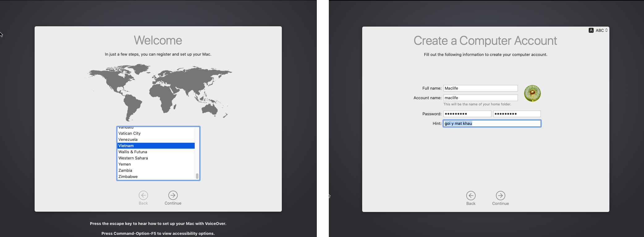Image resolution: width=644 pixels, height=237 pixels.
Task: Click Back arrow on Create Account screen
Action: [x=471, y=196]
